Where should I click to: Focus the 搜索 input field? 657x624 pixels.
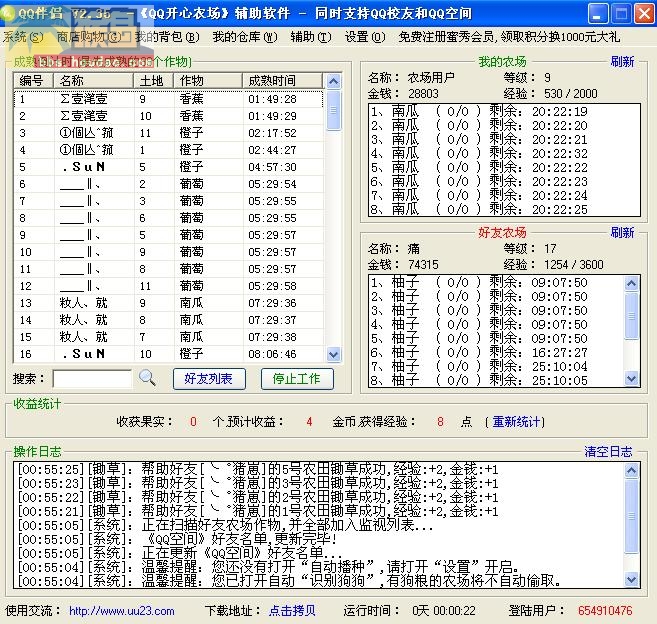92,378
